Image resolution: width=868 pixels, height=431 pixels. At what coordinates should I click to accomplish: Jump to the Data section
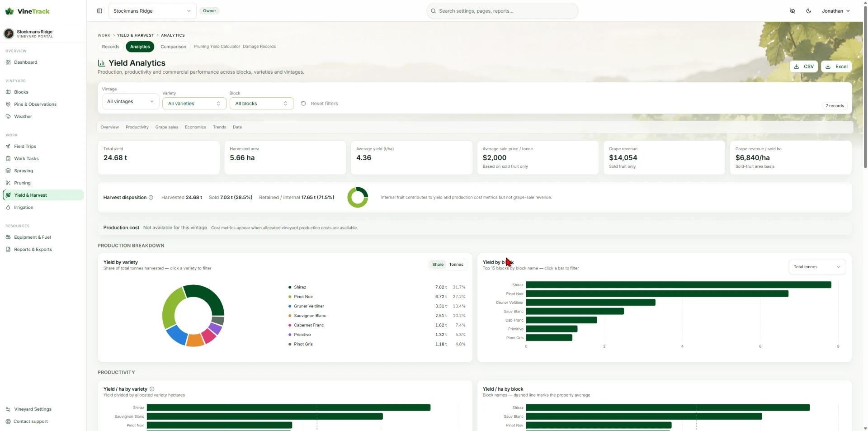[x=237, y=127]
